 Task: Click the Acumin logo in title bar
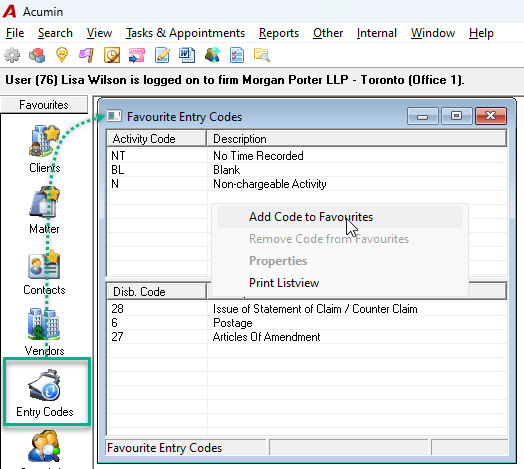click(9, 11)
